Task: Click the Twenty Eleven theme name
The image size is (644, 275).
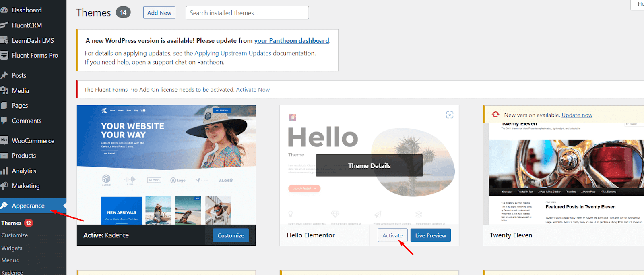Action: (511, 235)
